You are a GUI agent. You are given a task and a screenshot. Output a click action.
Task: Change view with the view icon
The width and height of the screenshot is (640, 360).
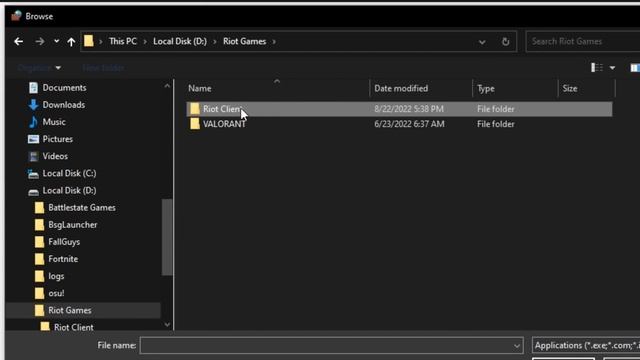[597, 68]
